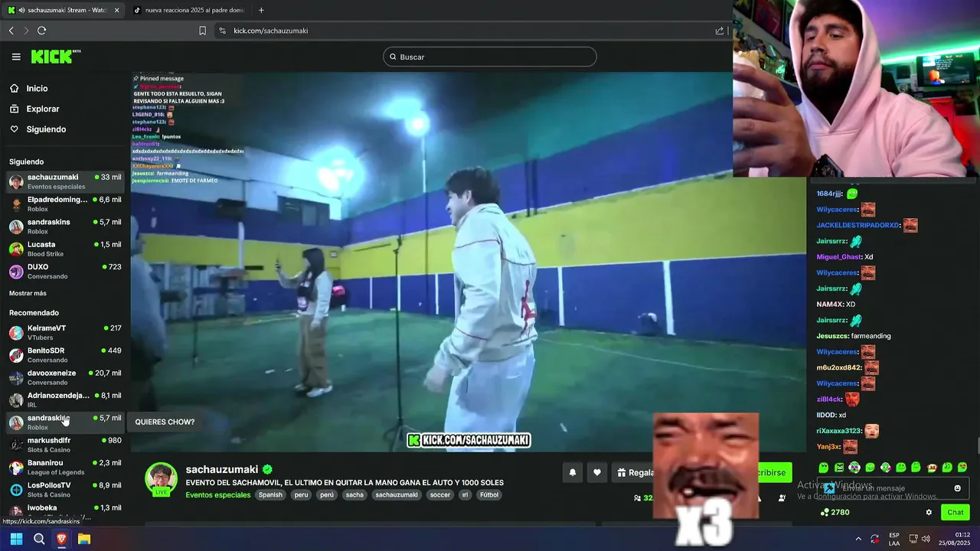980x551 pixels.
Task: Go back with the browser back arrow
Action: (11, 31)
